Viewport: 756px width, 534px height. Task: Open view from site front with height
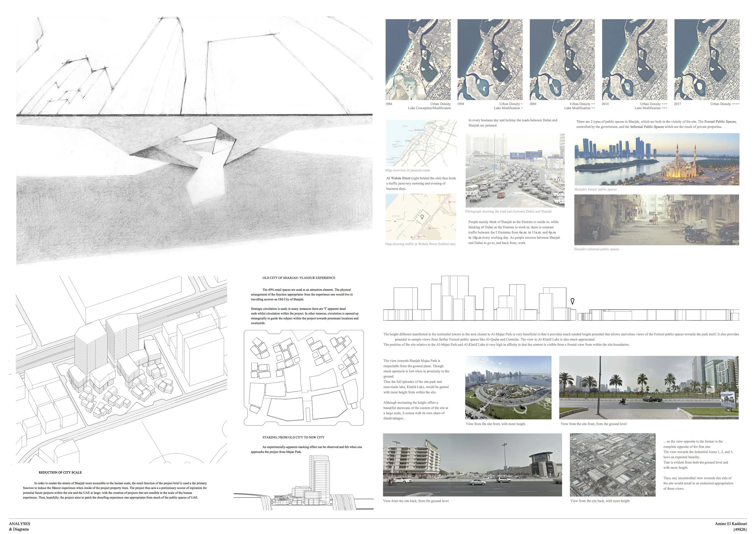(x=508, y=387)
